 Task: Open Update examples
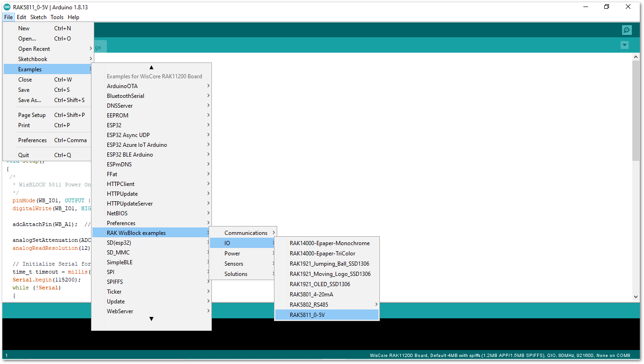tap(152, 302)
